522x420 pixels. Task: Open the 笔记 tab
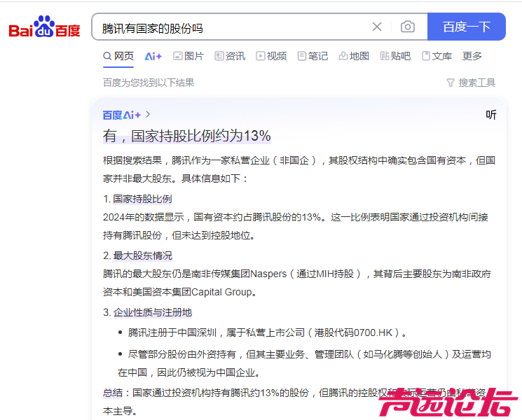click(312, 56)
